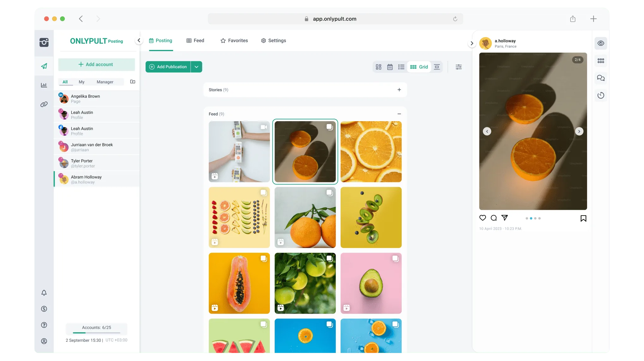
Task: Open the green citrus tree post
Action: coord(305,283)
